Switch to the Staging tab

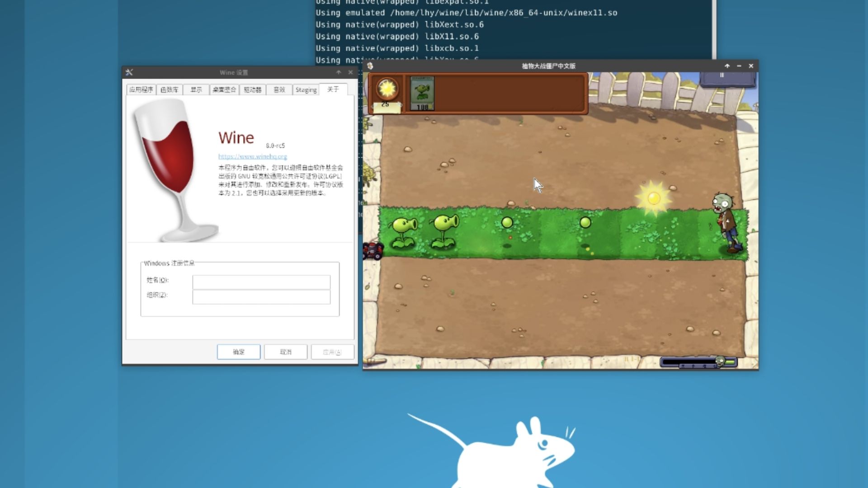306,90
